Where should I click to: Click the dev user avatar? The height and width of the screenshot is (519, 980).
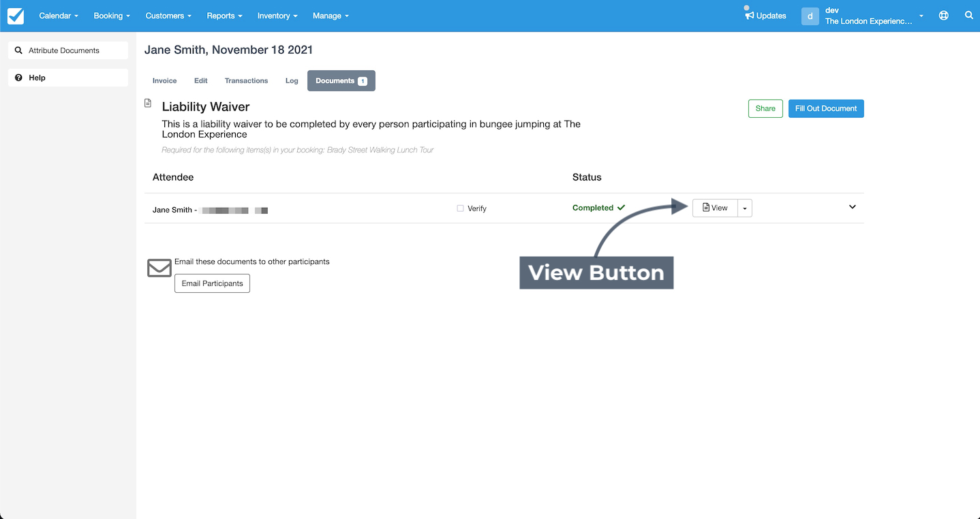[x=810, y=16]
